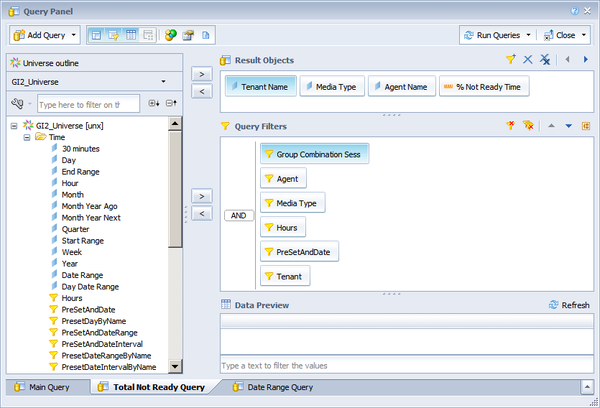Open the GI2_Universe selector dropdown
Image resolution: width=600 pixels, height=408 pixels.
point(163,81)
